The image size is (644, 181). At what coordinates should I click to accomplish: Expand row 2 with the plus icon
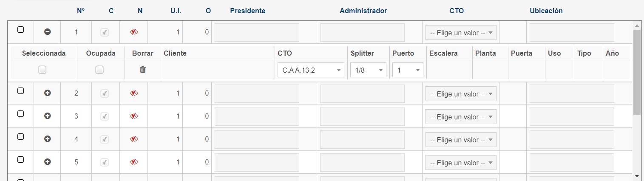(48, 93)
